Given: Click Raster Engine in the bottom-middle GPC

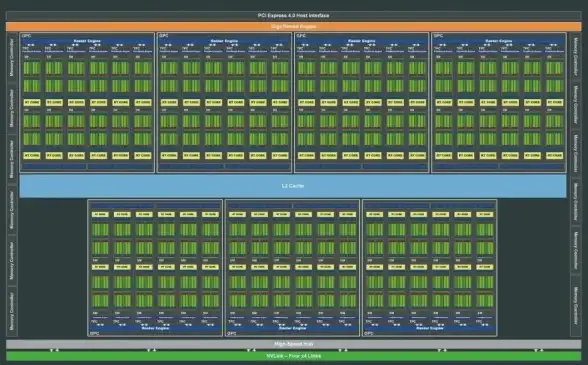Looking at the screenshot, I should pos(292,328).
